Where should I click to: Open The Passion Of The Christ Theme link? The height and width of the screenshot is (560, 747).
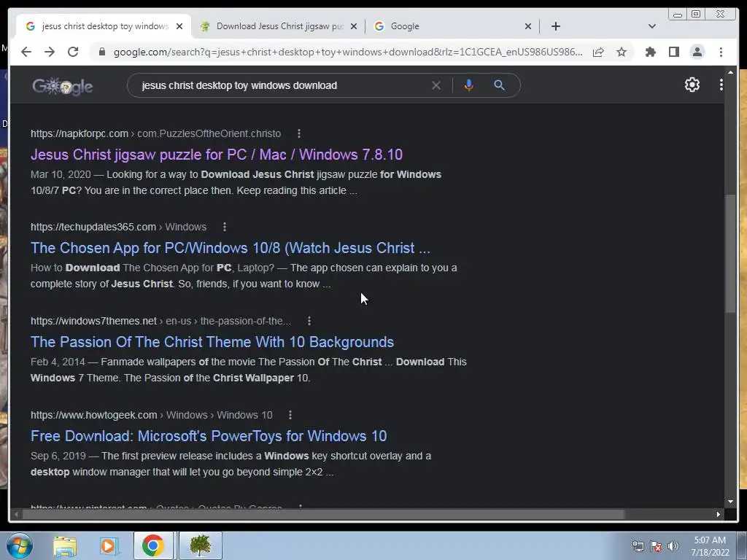pyautogui.click(x=212, y=342)
